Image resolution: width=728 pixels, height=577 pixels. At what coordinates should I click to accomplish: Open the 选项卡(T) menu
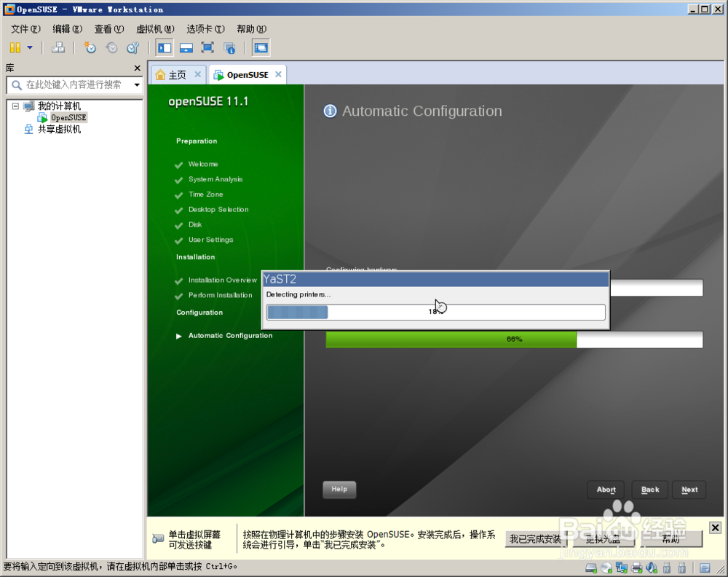(205, 29)
